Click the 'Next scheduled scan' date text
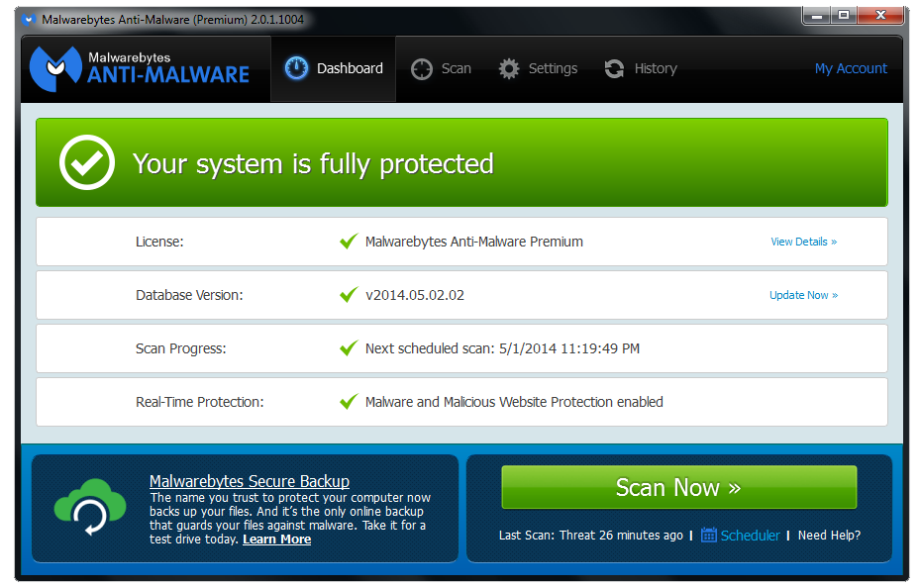This screenshot has width=919, height=588. click(502, 348)
